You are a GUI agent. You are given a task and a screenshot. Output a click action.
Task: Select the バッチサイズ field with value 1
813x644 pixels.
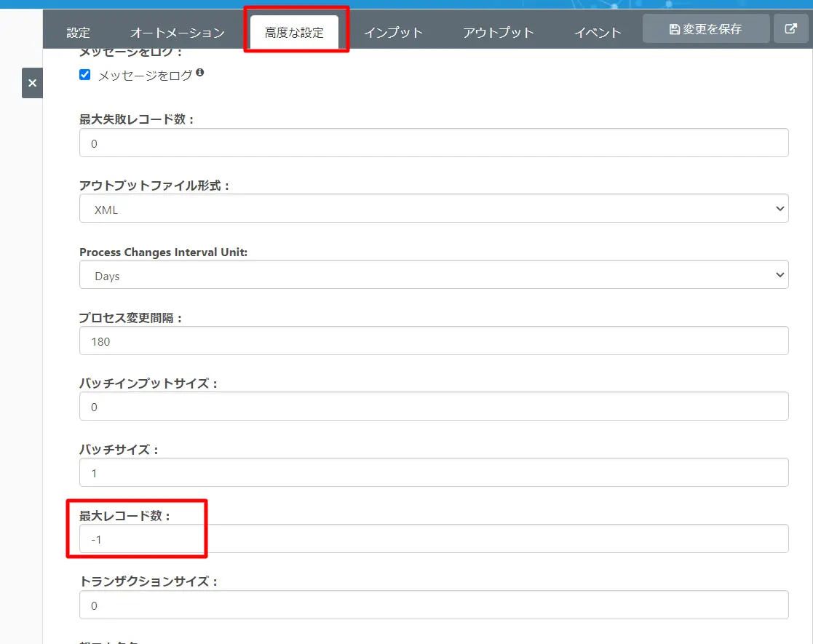[x=434, y=472]
